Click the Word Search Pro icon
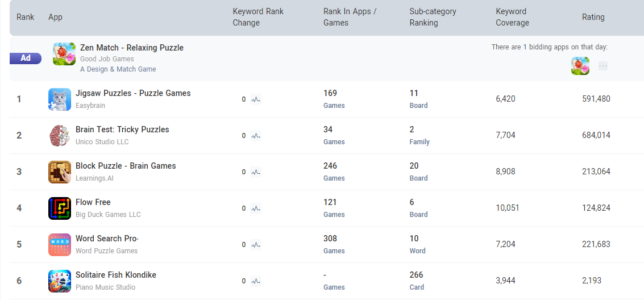Image resolution: width=644 pixels, height=301 pixels. tap(60, 245)
